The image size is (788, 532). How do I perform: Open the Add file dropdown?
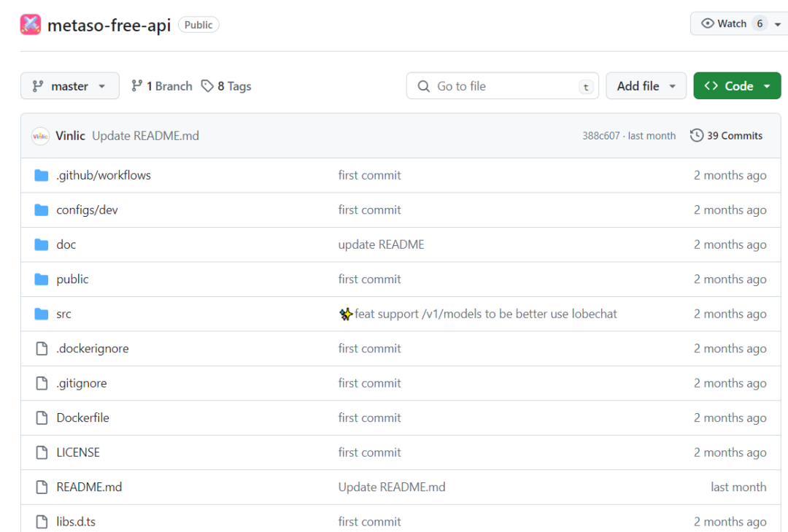(646, 86)
